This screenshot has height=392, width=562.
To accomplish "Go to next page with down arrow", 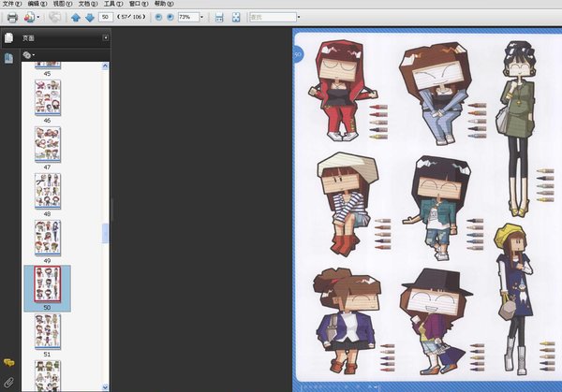I will (89, 17).
